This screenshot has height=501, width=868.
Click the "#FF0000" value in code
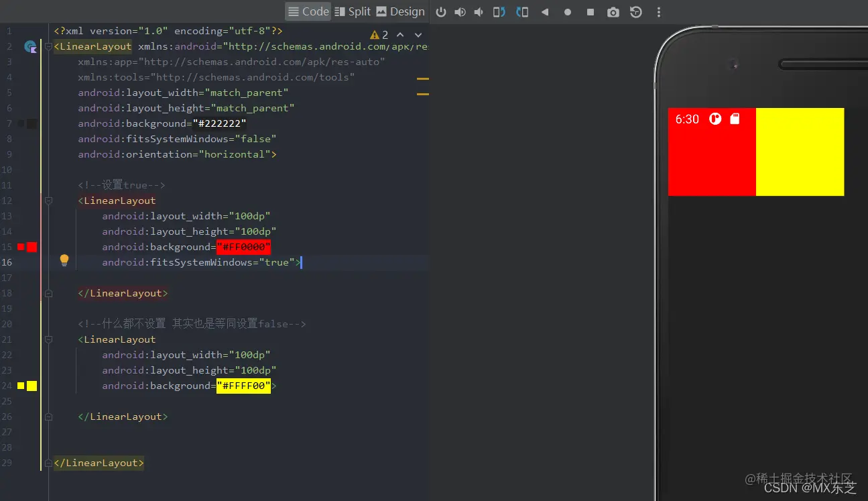tap(244, 247)
